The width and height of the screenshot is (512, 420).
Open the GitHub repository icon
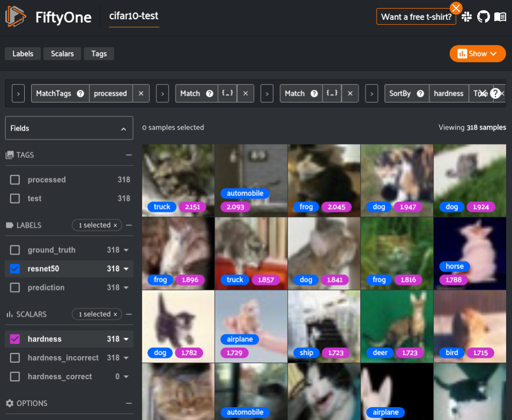(x=483, y=17)
